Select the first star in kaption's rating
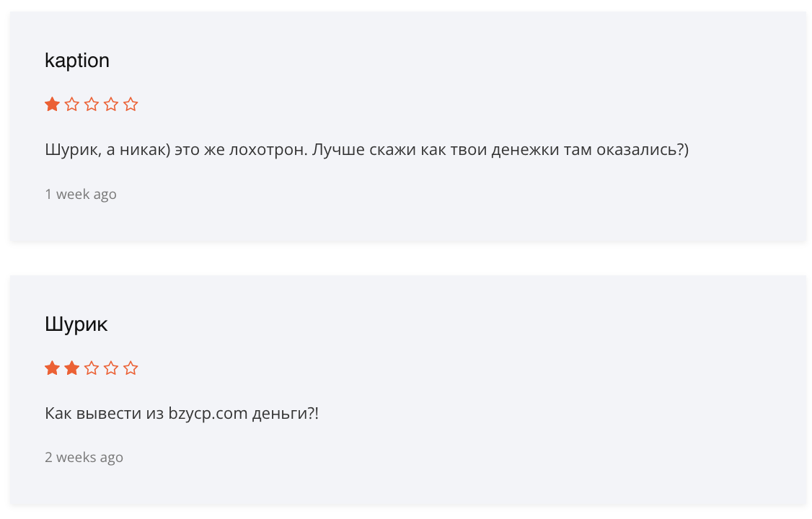 51,104
